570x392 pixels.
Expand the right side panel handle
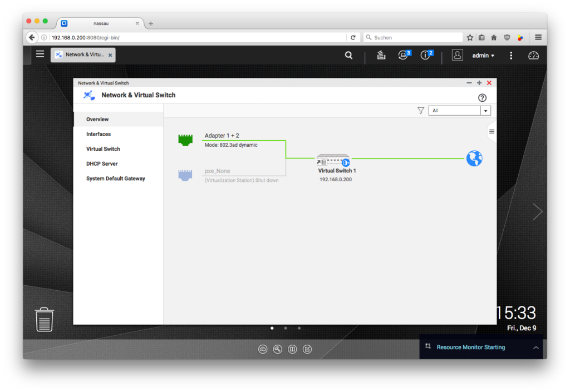[492, 132]
